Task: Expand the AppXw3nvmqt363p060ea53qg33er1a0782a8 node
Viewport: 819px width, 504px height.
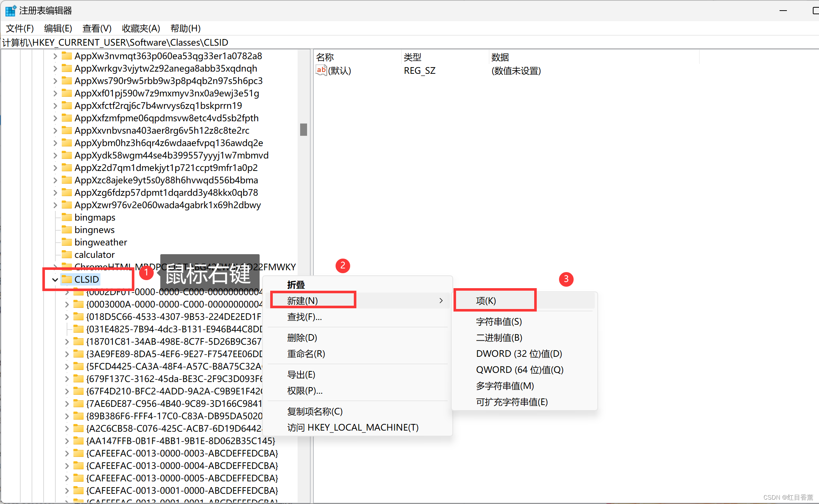Action: [55, 56]
